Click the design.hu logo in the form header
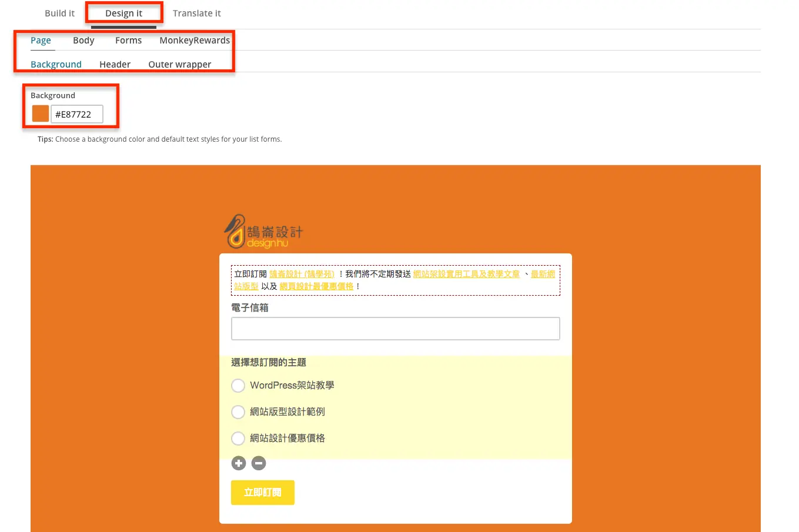The image size is (799, 532). tap(263, 231)
